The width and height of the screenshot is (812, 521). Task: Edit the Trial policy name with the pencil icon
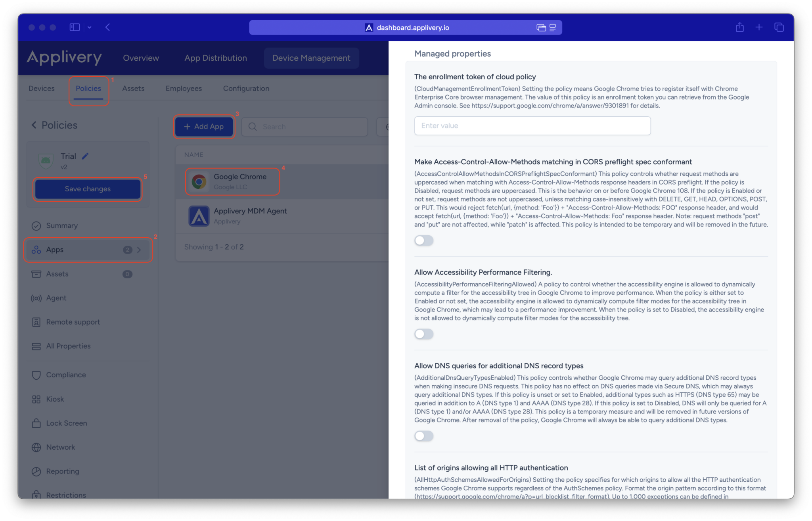(85, 156)
